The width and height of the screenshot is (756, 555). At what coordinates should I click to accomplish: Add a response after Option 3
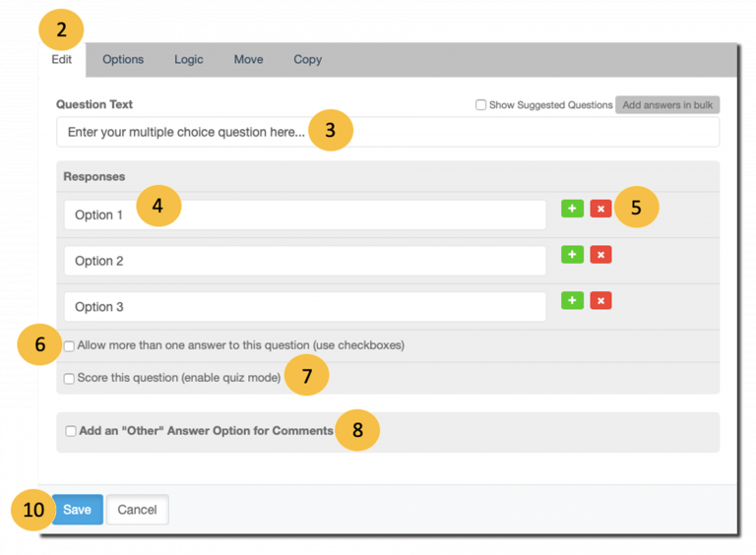pyautogui.click(x=572, y=301)
